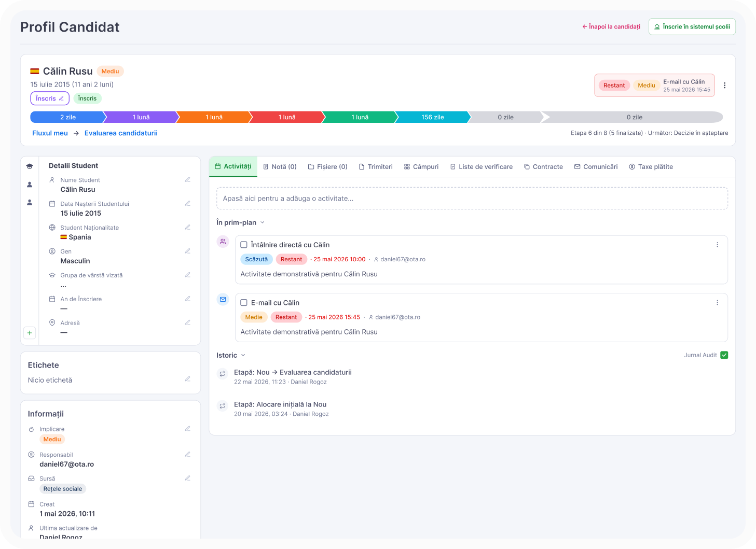
Task: Edit Grupa de vârstă vizată pencil
Action: point(188,275)
